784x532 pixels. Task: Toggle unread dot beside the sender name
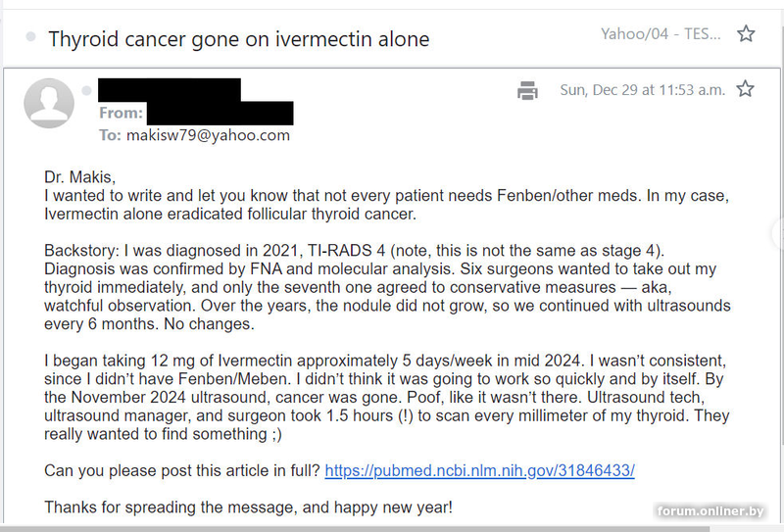(86, 90)
